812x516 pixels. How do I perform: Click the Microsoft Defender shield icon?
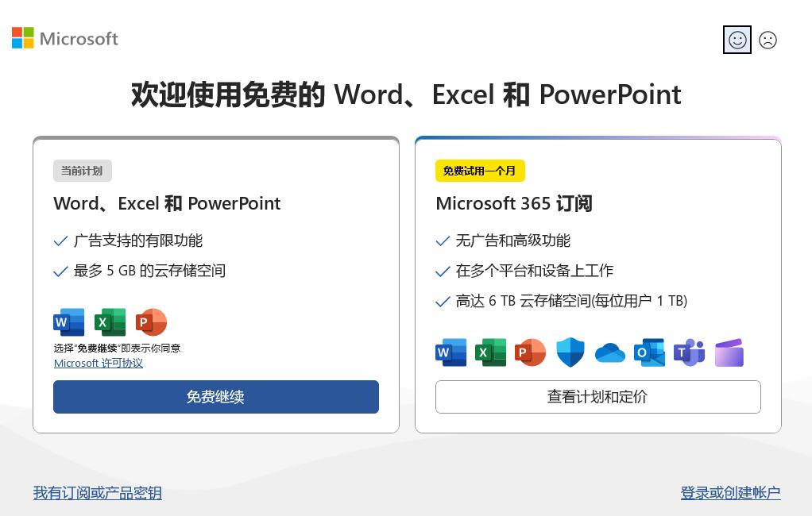[570, 352]
